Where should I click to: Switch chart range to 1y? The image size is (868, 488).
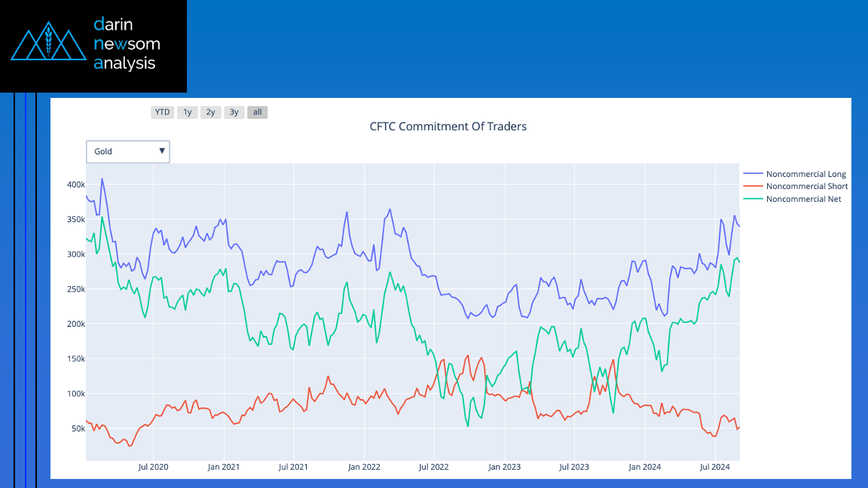click(x=188, y=112)
